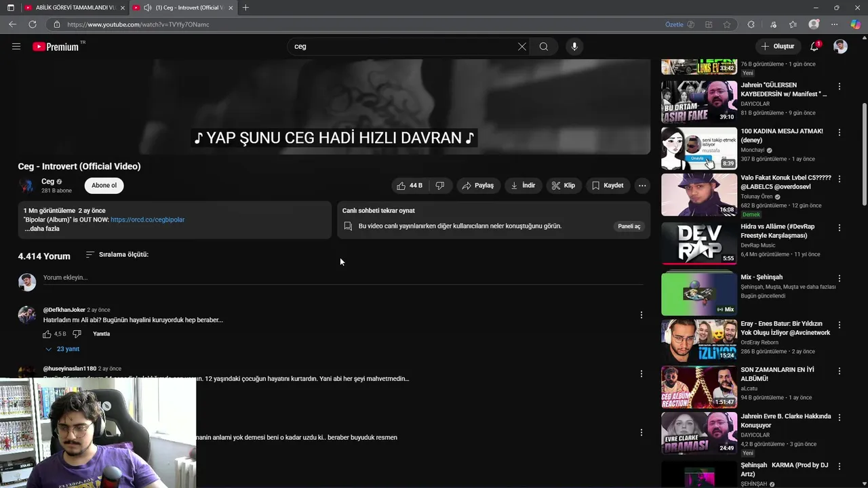Image resolution: width=868 pixels, height=488 pixels.
Task: Add page to favorites star
Action: (x=727, y=24)
